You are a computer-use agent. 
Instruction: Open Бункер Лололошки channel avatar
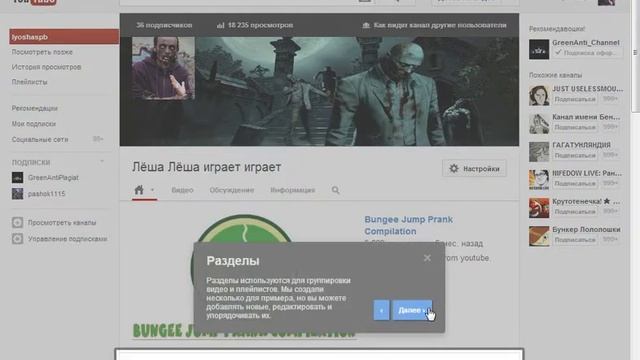pos(539,236)
